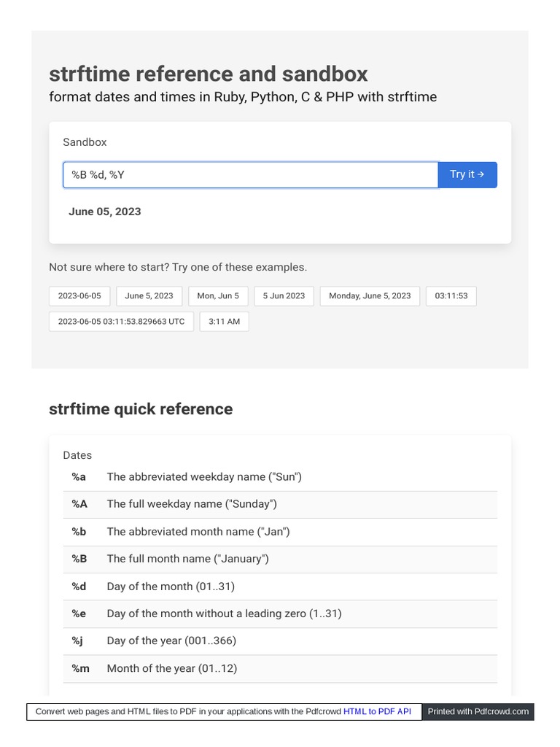
Task: Select the full UTC timestamp example
Action: coord(121,322)
